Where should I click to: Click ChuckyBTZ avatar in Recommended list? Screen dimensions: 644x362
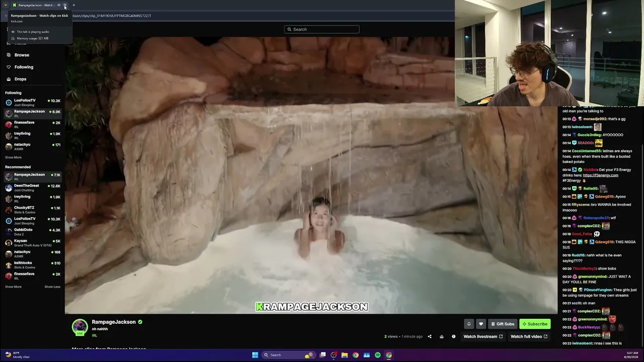pyautogui.click(x=9, y=210)
